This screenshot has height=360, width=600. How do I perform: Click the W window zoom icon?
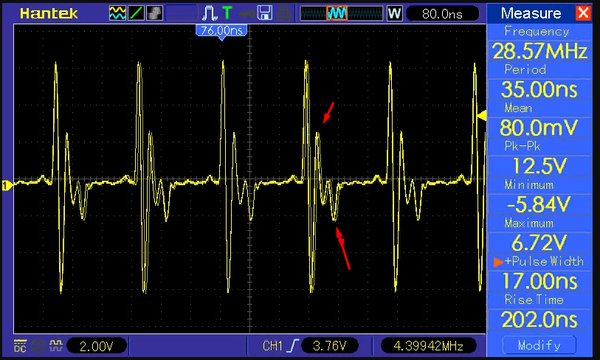[x=395, y=14]
